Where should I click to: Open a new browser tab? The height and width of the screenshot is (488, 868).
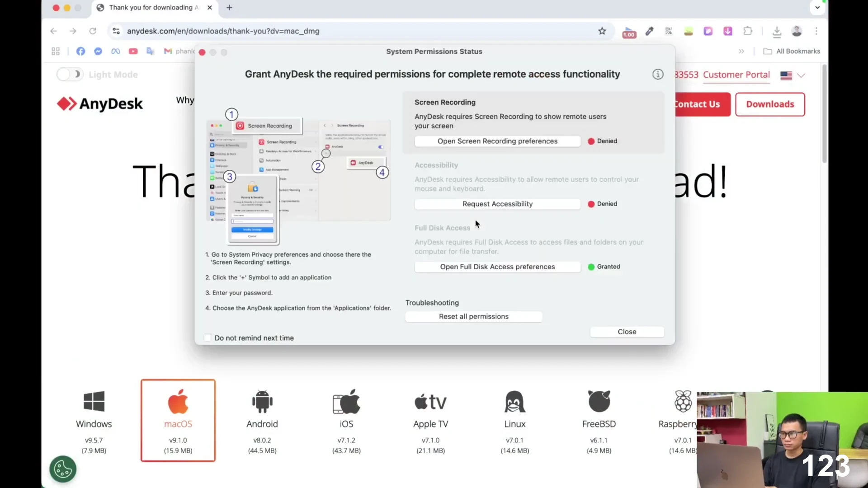229,8
